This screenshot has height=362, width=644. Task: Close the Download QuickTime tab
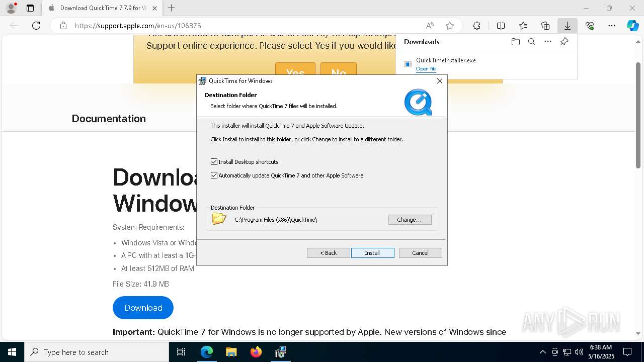[154, 8]
